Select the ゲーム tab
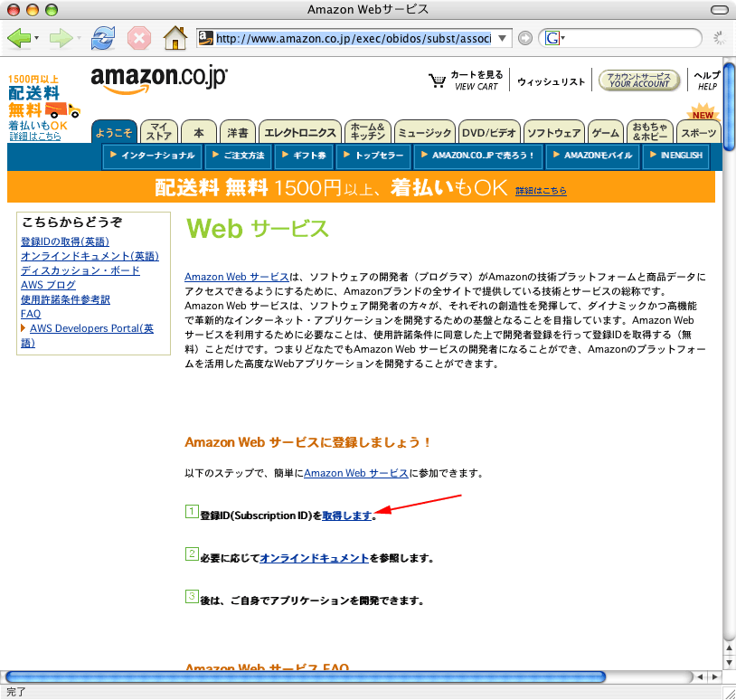 pos(606,132)
